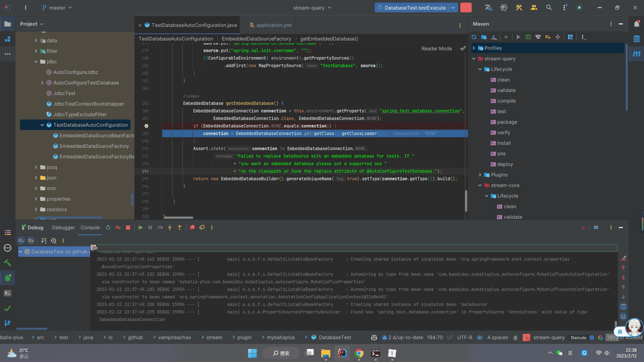Click the editor horizontal scrollbar
This screenshot has height=362, width=644.
tap(178, 217)
